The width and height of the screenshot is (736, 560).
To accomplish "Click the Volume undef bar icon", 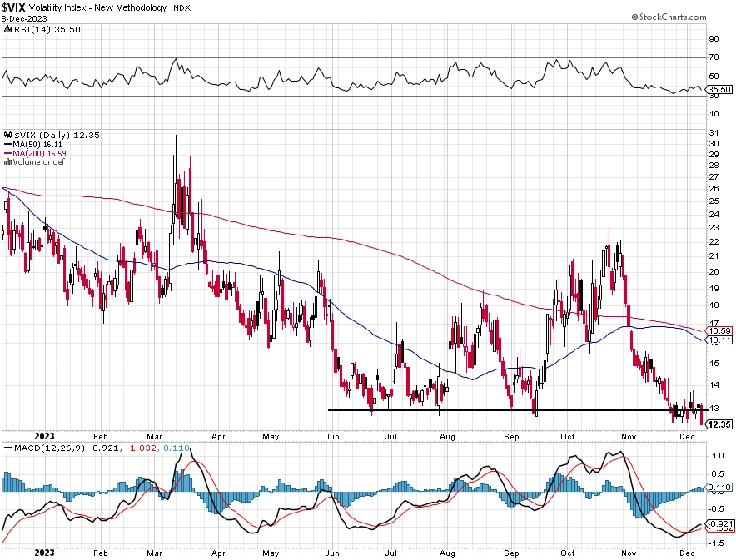I will click(x=7, y=161).
